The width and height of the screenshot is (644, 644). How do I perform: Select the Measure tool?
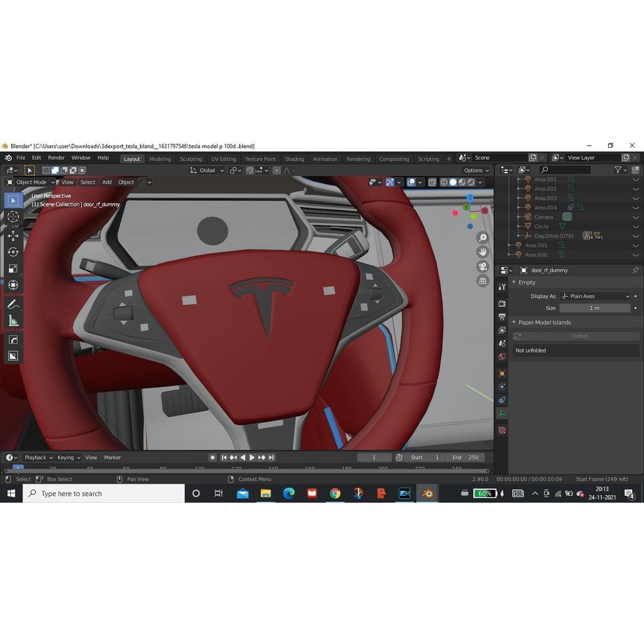point(13,321)
